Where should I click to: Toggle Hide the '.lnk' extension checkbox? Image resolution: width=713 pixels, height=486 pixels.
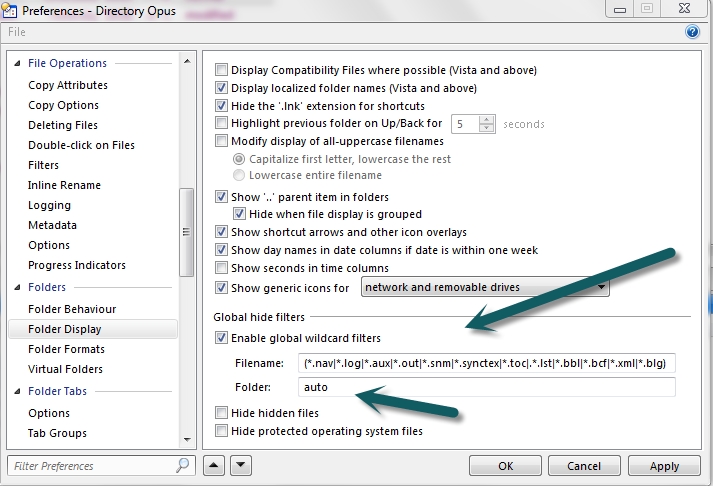click(221, 106)
